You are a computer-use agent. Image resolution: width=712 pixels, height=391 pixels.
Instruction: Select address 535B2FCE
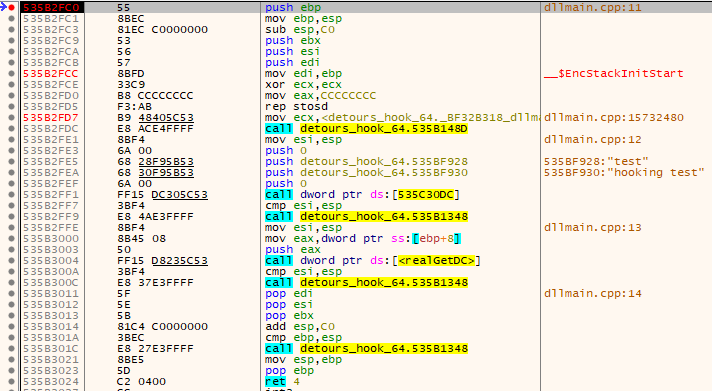point(51,84)
